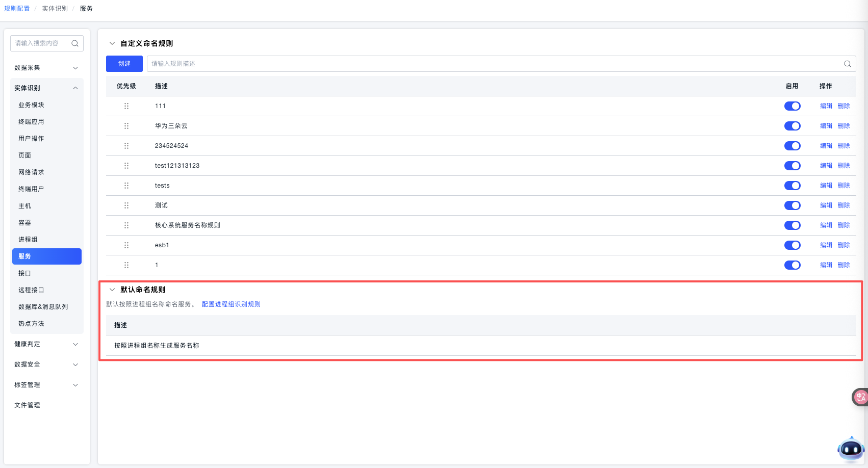Click the search icon in sidebar search box
This screenshot has height=468, width=868.
coord(75,43)
